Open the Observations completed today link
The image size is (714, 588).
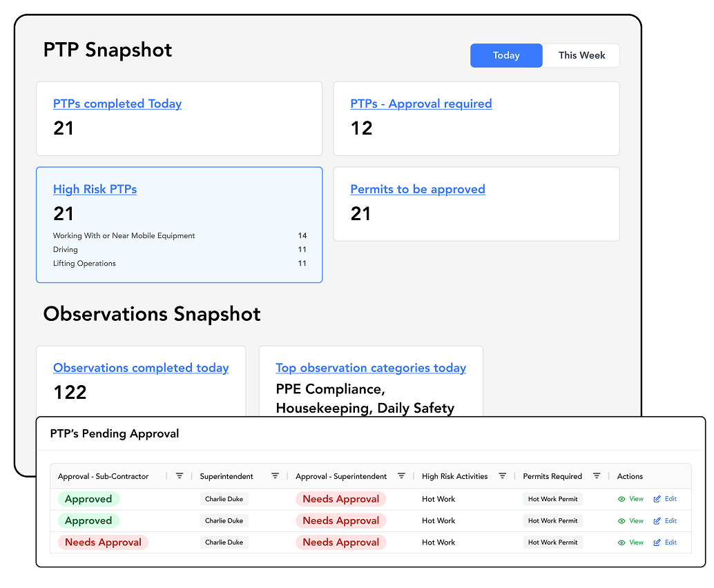141,368
